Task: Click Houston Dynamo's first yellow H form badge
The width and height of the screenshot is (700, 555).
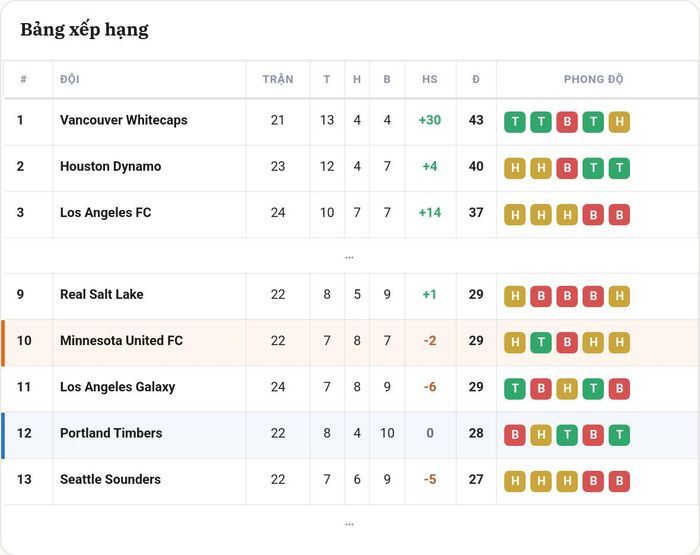Action: (515, 168)
